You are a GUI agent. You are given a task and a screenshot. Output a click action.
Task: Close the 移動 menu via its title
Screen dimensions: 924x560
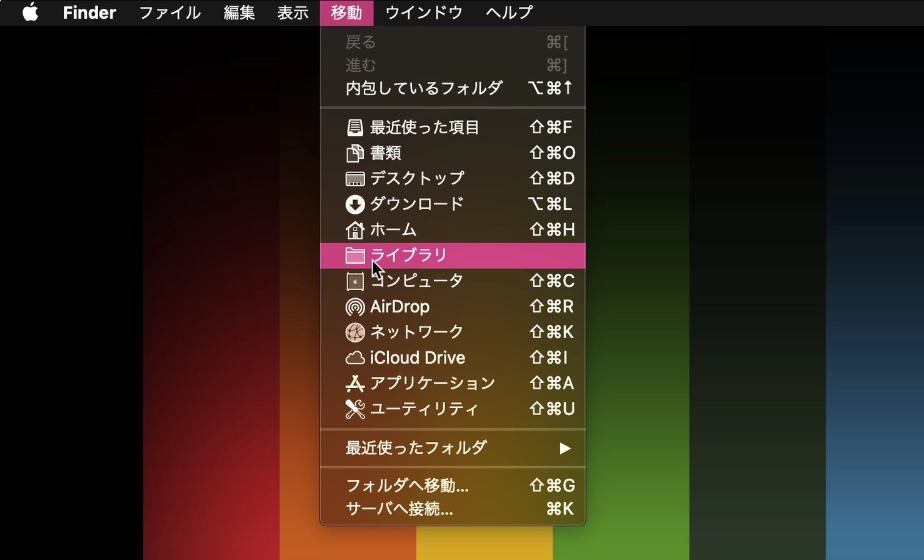click(346, 12)
